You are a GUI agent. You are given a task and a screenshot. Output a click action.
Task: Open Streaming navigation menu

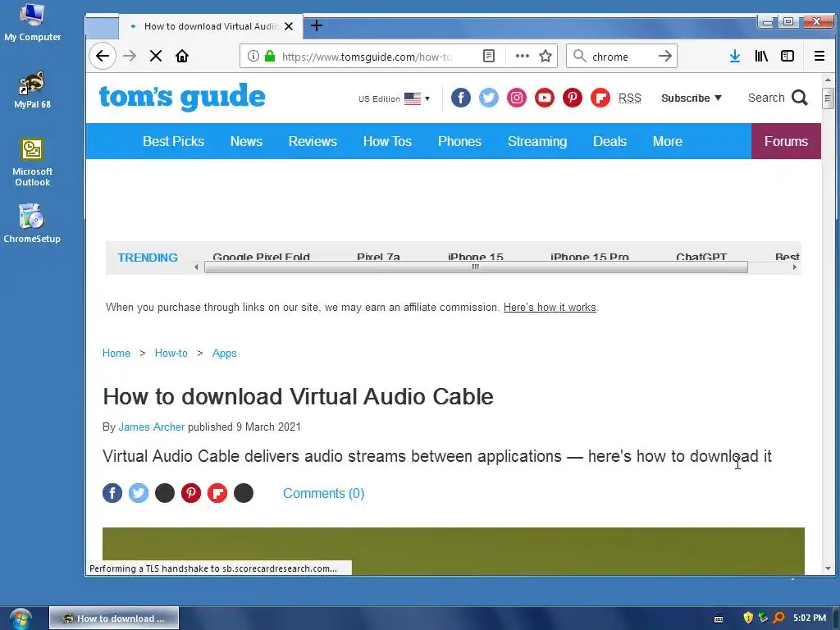pyautogui.click(x=537, y=141)
